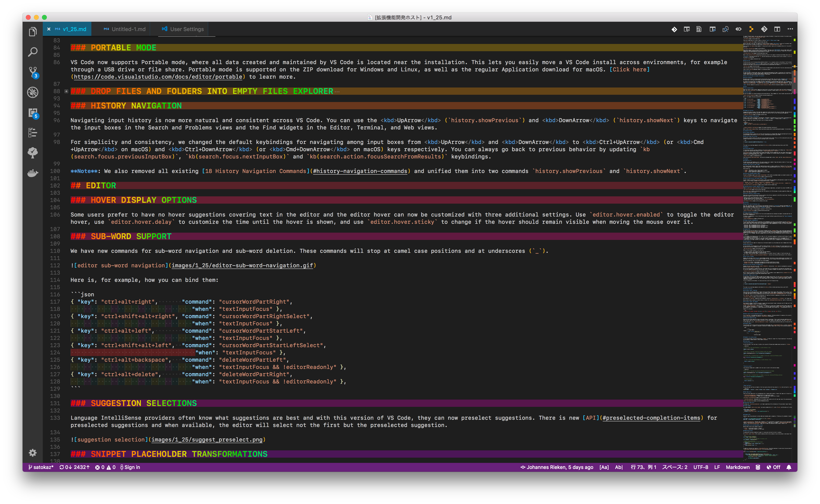Open the Debug view icon
Screen dimensions: 820x504
32,92
